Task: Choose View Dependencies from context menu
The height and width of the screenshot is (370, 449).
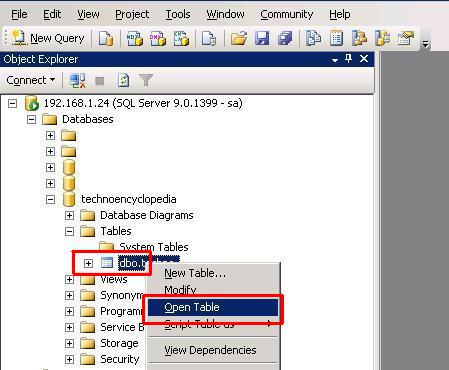Action: coord(213,350)
